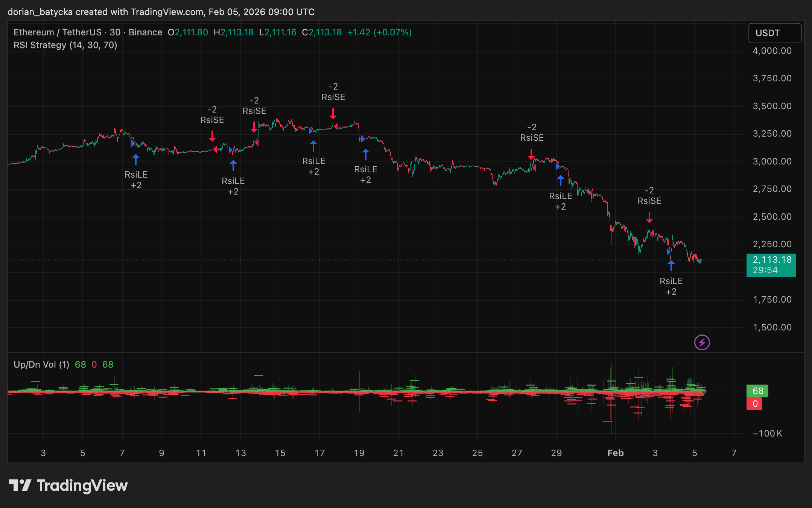
Task: Click the blue RsiLE arrow below 2,113 price line
Action: click(x=671, y=266)
